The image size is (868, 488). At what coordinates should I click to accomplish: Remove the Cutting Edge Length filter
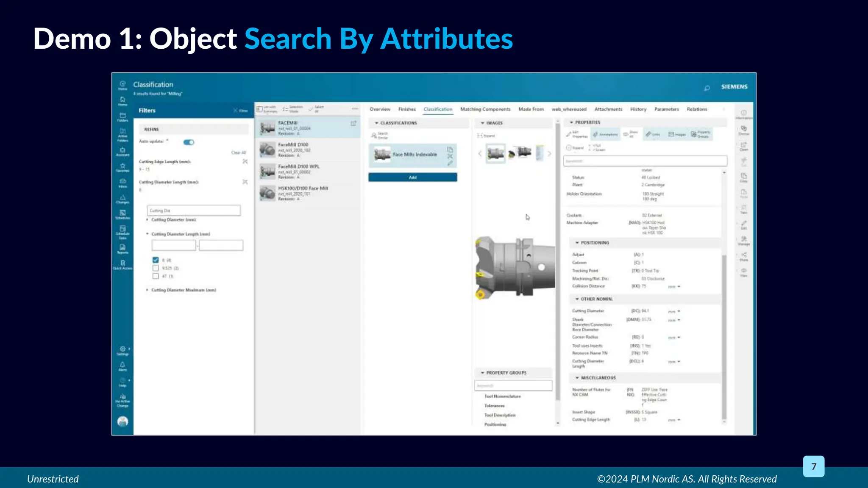click(245, 161)
